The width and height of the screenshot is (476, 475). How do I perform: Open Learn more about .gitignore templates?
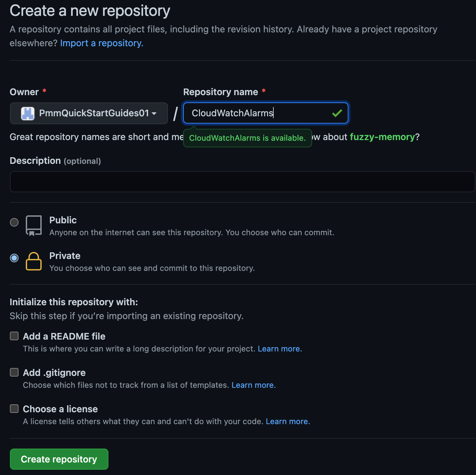tap(253, 385)
